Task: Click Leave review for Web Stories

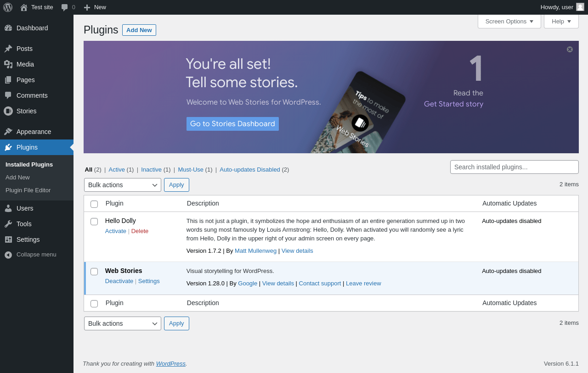Action: [363, 284]
